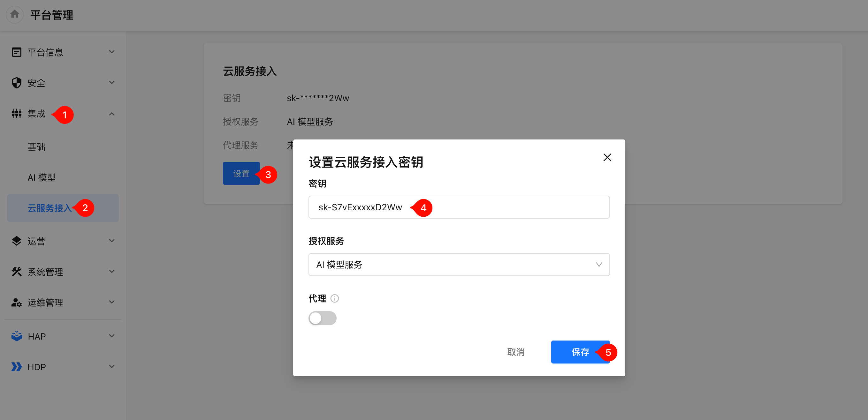Expand the 系统管理 menu chevron
868x420 pixels.
coord(112,272)
